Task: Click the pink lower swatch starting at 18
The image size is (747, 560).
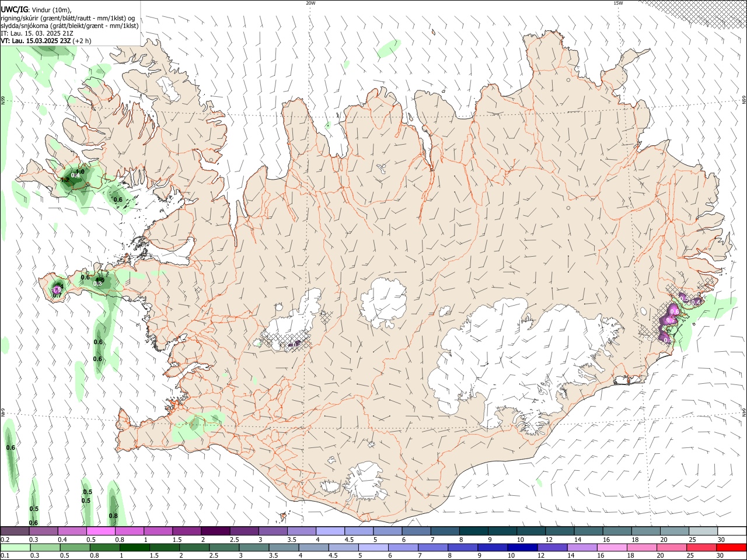Action: [x=641, y=548]
